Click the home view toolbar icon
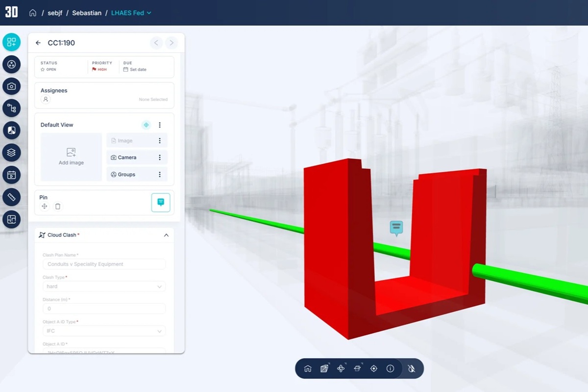The image size is (588, 392). pyautogui.click(x=308, y=368)
